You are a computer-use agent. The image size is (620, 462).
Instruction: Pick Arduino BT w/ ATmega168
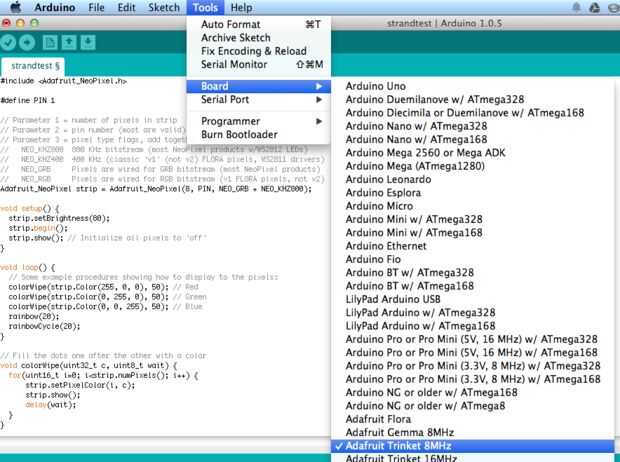[x=473, y=286]
